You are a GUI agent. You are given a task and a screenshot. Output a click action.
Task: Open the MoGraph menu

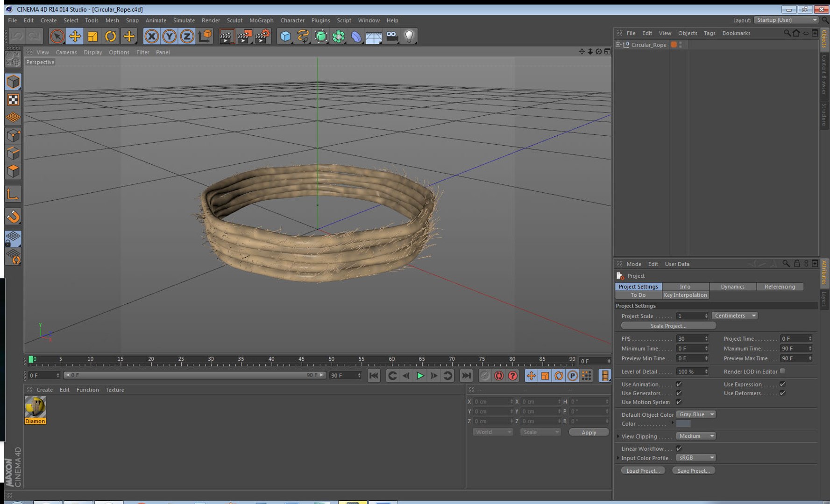(x=261, y=21)
